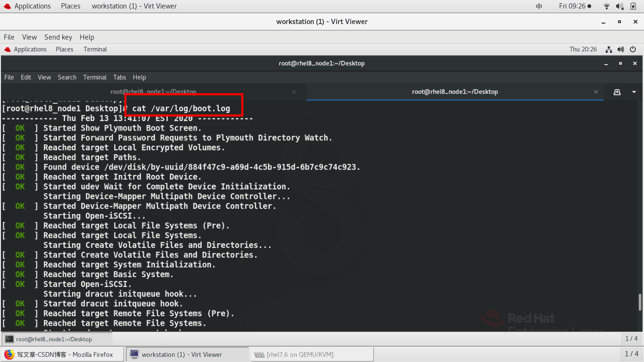Close the first terminal tab
Screen dimensions: 644x362
pyautogui.click(x=294, y=92)
